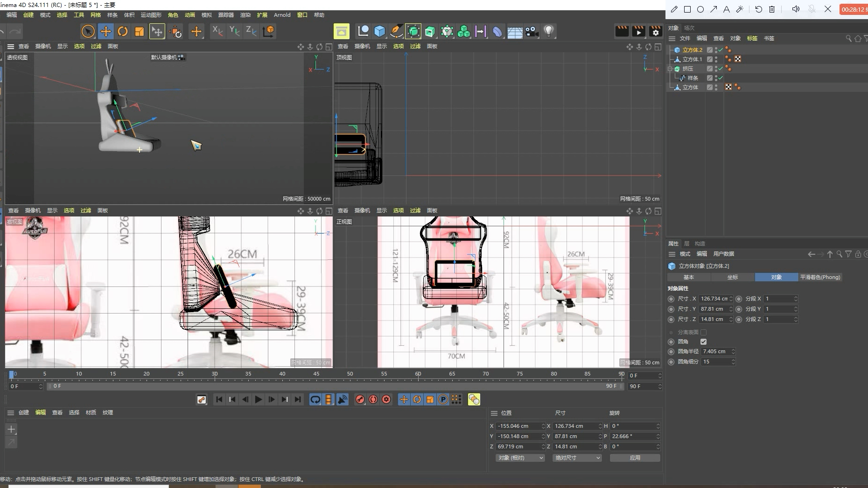Activate the Rotate tool

click(123, 31)
